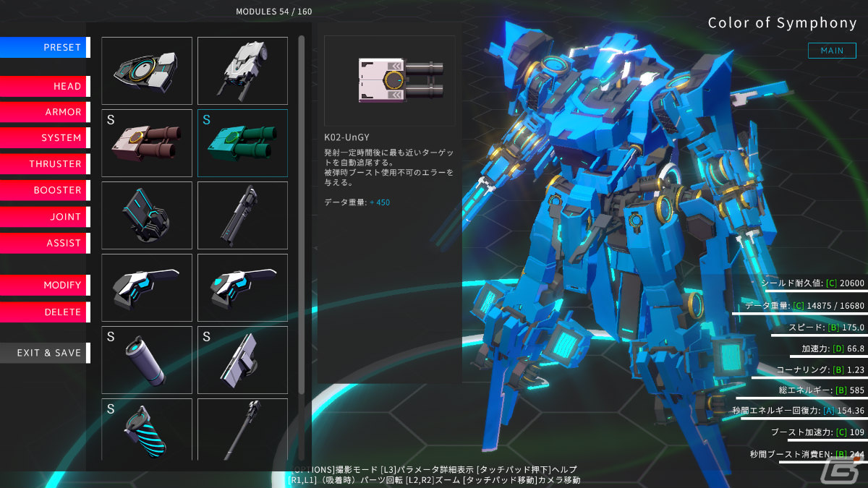Pick the brown twin-barrel launcher module
Viewport: 868px width, 488px height.
coord(147,143)
